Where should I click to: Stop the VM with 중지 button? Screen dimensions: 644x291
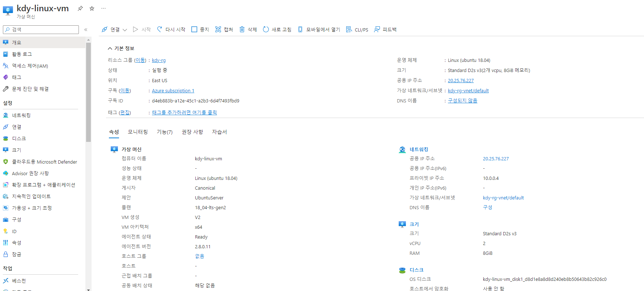(200, 30)
